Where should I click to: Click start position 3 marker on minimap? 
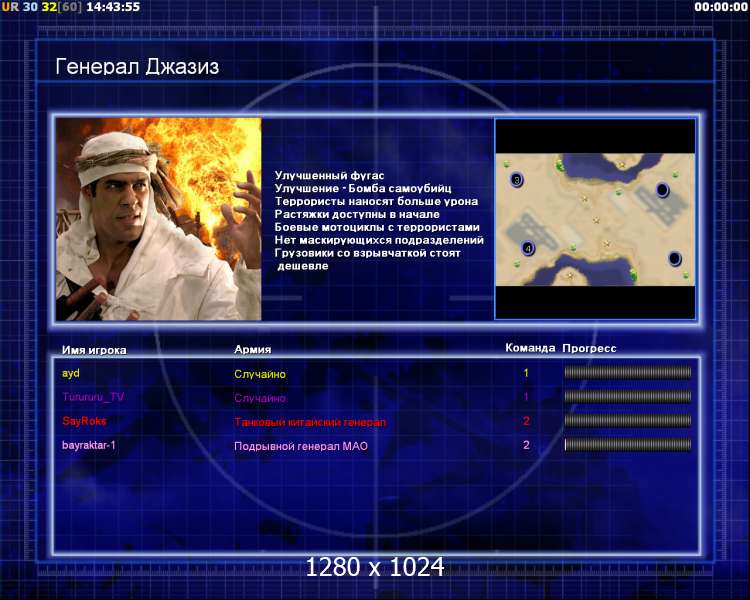point(517,180)
